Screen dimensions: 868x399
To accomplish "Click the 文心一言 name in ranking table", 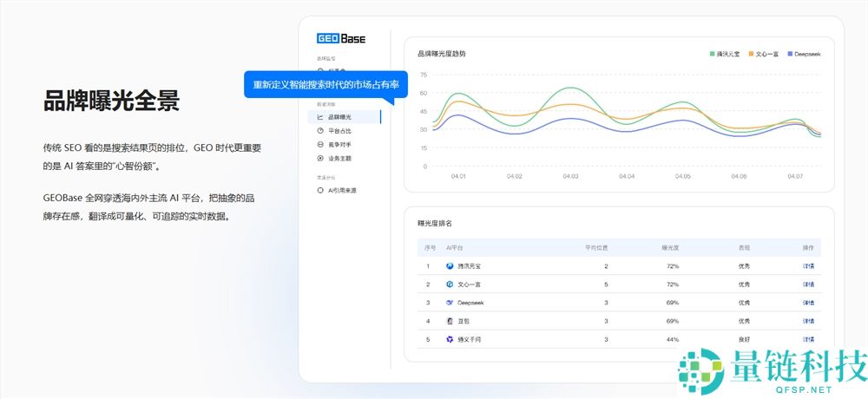I will 469,285.
